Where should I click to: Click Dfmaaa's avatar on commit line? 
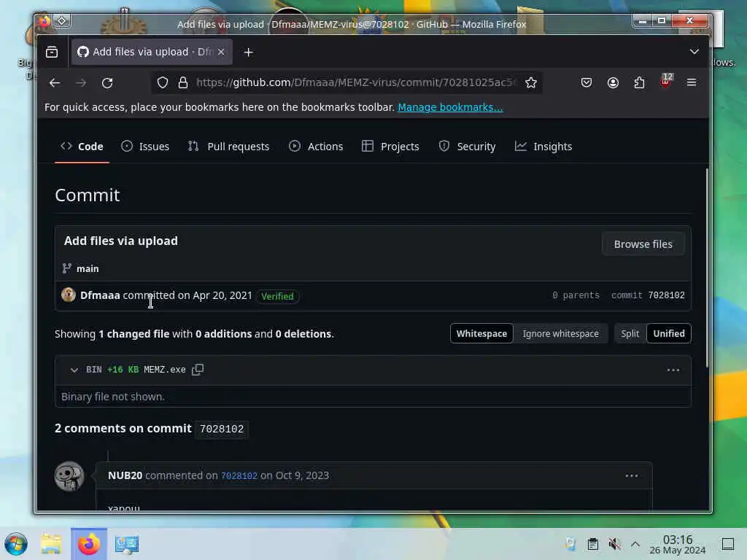coord(69,295)
